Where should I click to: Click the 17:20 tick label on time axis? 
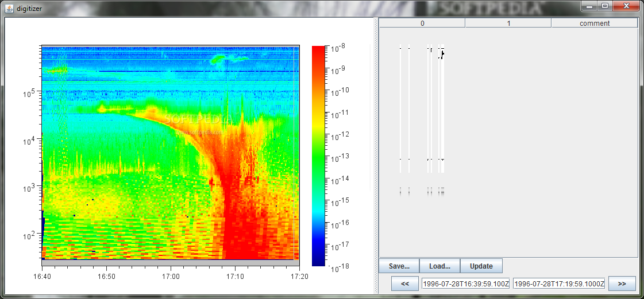click(x=299, y=276)
